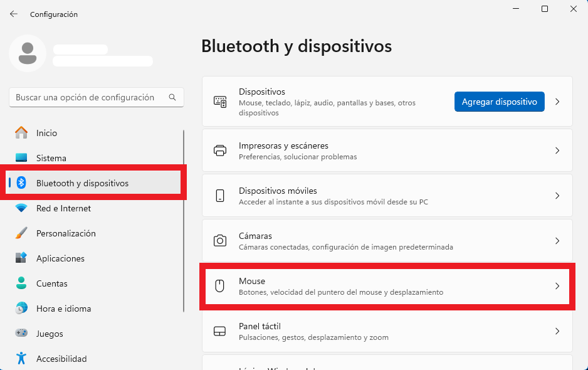
Task: Close the Configuración window
Action: pos(574,9)
